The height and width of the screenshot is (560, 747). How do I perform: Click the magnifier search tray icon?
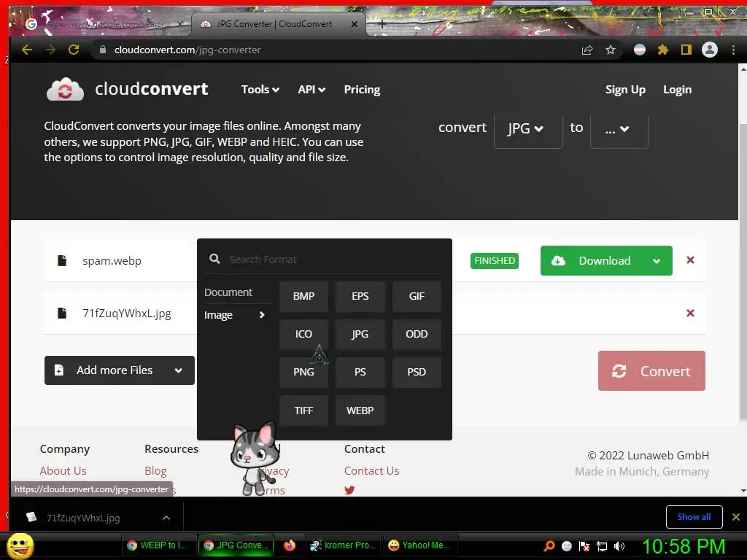(549, 546)
